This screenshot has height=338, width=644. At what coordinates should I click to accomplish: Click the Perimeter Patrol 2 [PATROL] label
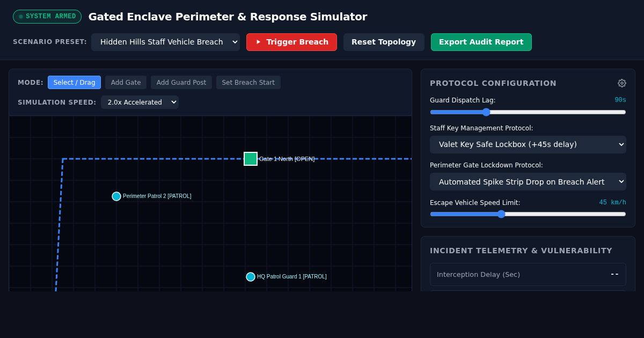pos(157,196)
